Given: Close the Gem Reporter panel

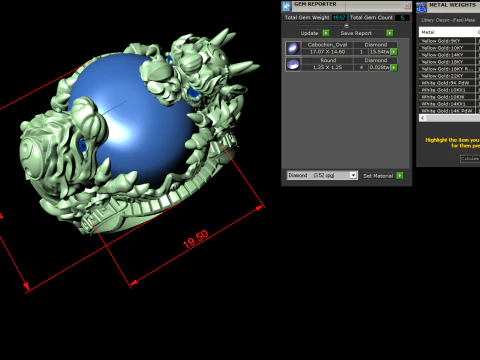Looking at the screenshot, I should click(x=407, y=6).
